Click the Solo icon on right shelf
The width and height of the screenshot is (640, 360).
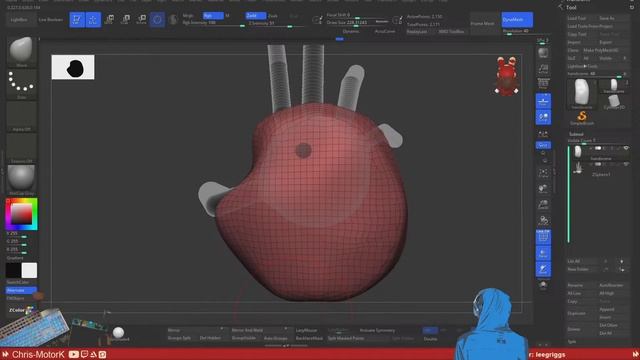tap(543, 285)
